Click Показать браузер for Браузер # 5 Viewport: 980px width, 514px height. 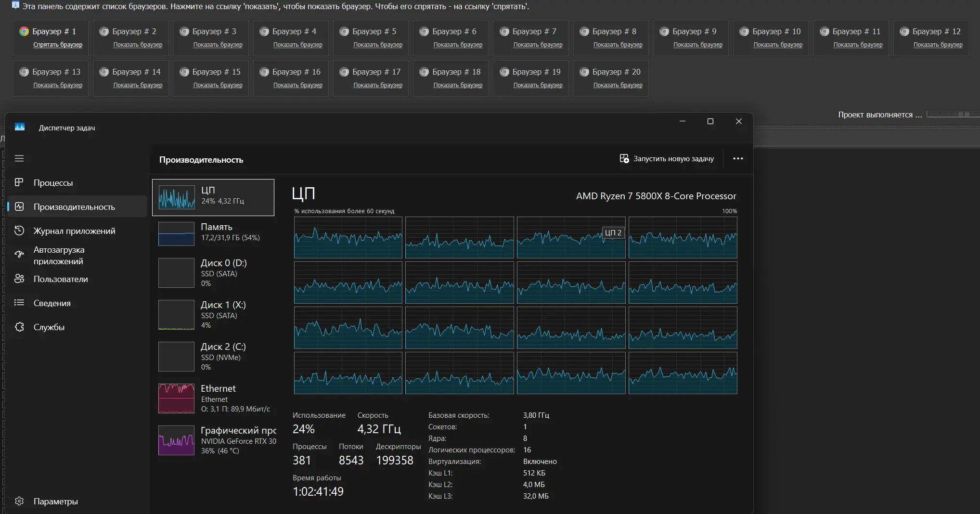378,45
